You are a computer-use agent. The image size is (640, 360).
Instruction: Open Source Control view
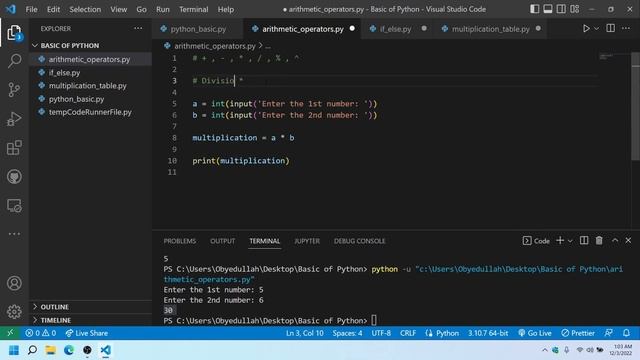[x=14, y=90]
